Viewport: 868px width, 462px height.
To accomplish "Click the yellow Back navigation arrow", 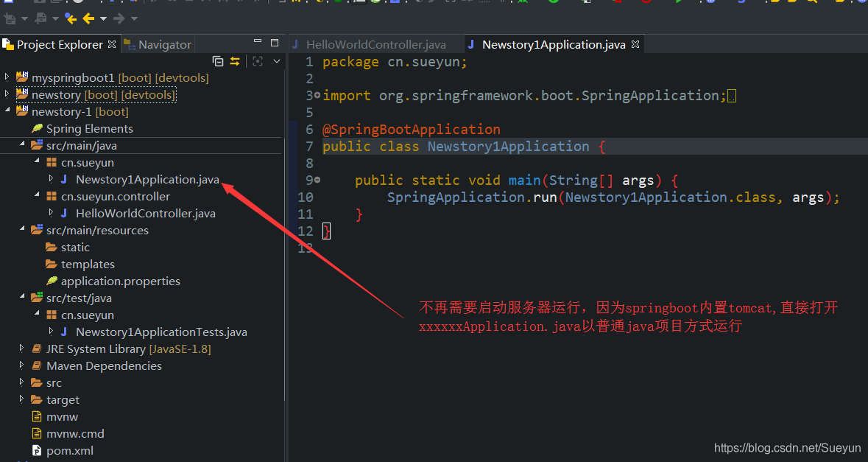I will (x=88, y=19).
